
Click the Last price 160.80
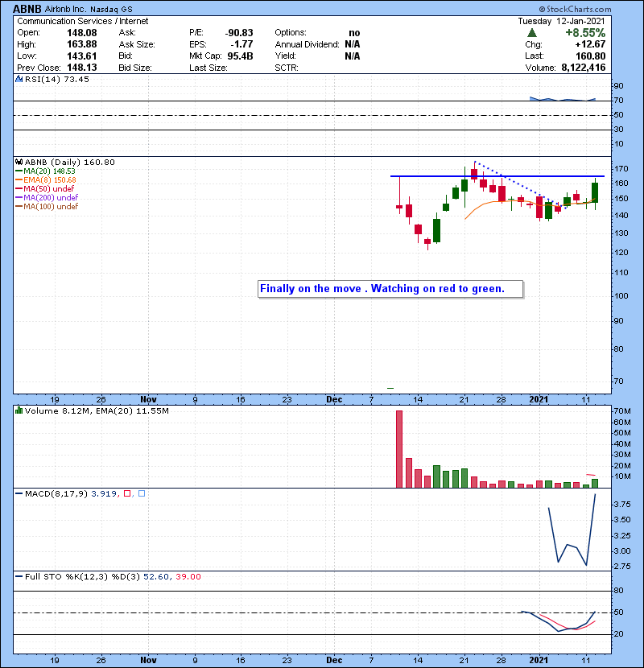coord(590,56)
